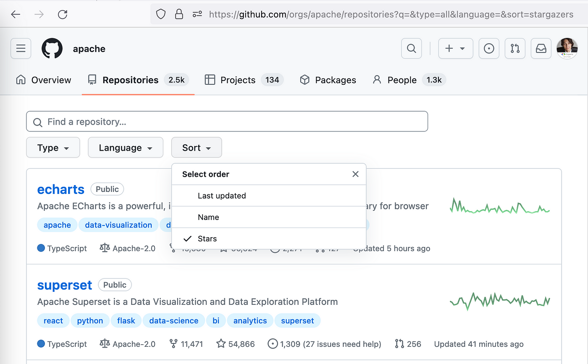Screen dimensions: 588x364
Task: Close the Select order popup
Action: point(355,174)
